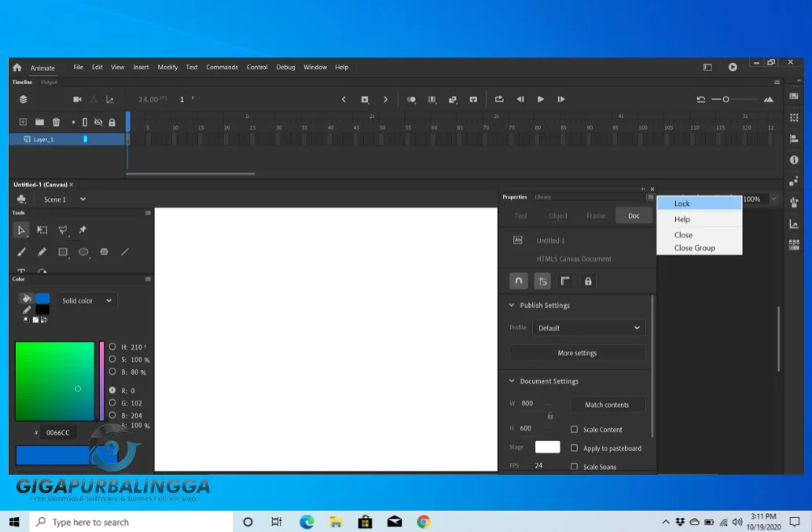Screen dimensions: 812x532
Task: Click the timeline zoom slider handle
Action: [726, 99]
